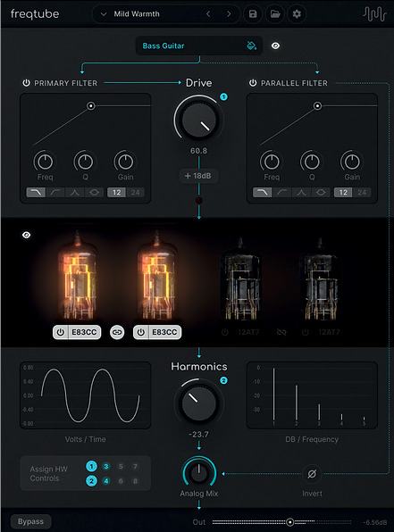
Task: Click the paint bucket icon beside Bass Guitar
Action: 251,46
